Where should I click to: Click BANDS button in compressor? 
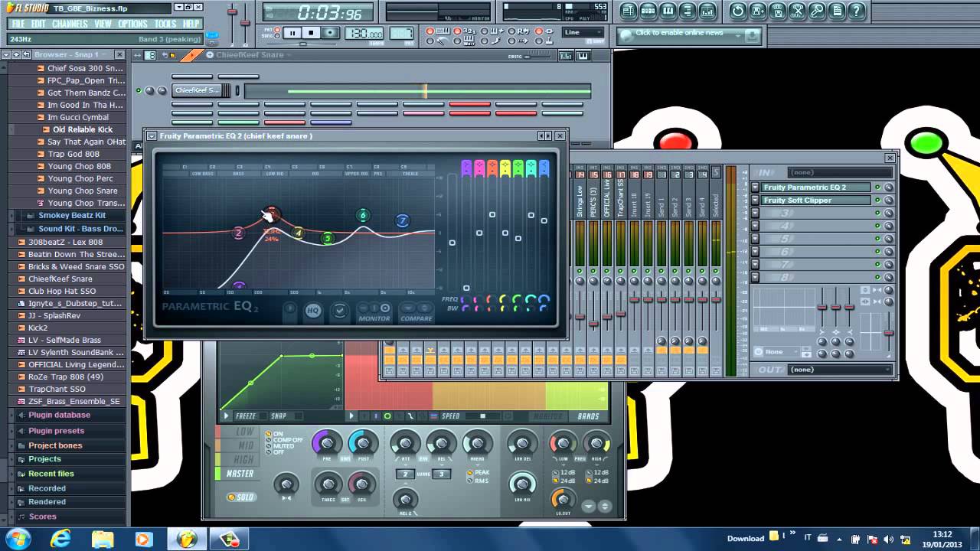[588, 416]
